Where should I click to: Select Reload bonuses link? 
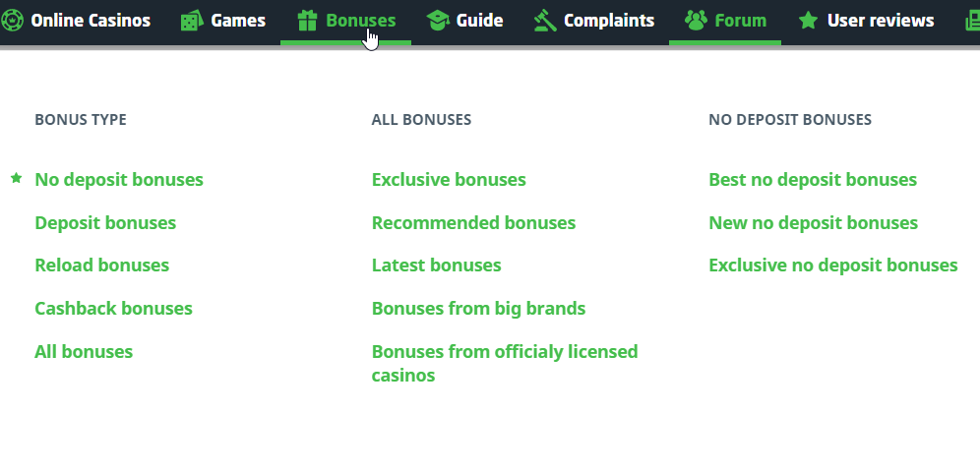point(101,265)
